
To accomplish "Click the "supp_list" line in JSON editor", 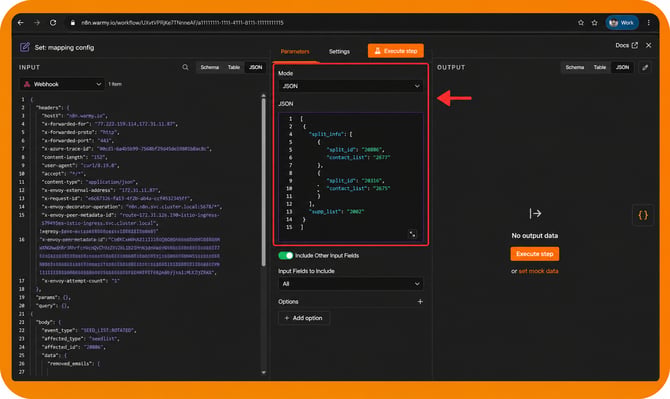I will coord(336,211).
